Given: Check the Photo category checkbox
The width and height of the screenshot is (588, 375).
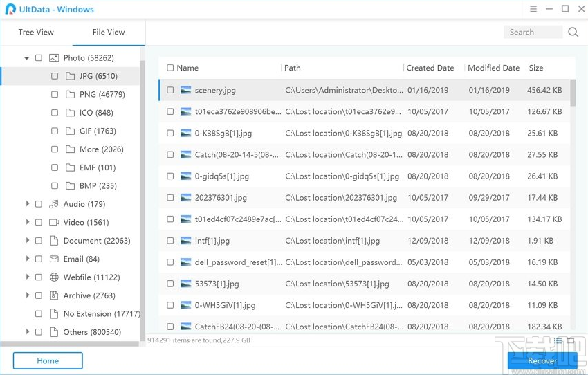Looking at the screenshot, I should [x=39, y=57].
